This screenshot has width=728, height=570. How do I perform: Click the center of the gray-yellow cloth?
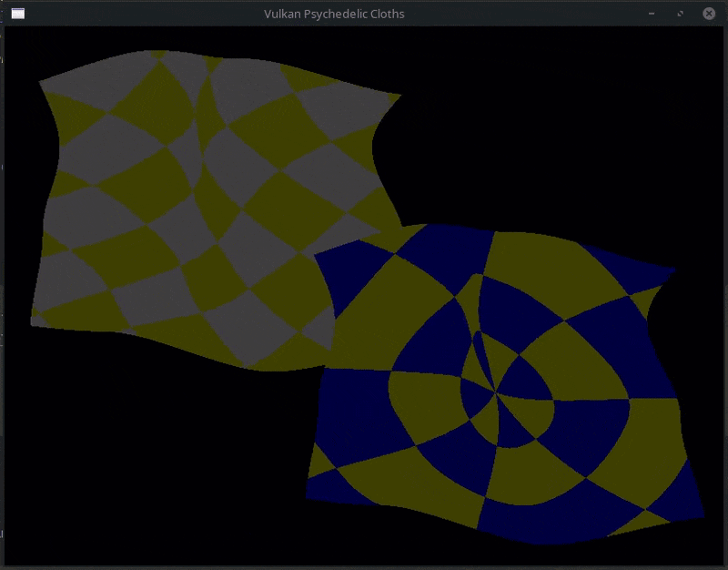click(214, 205)
